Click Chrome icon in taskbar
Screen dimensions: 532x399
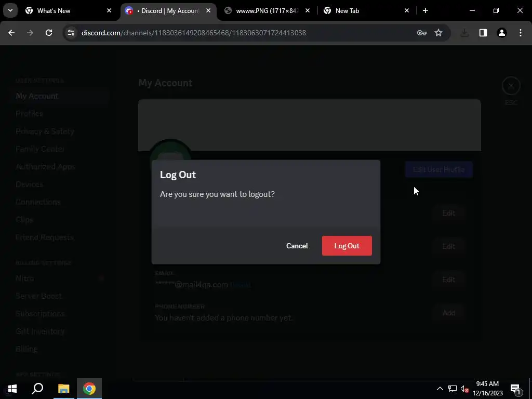[x=89, y=389]
